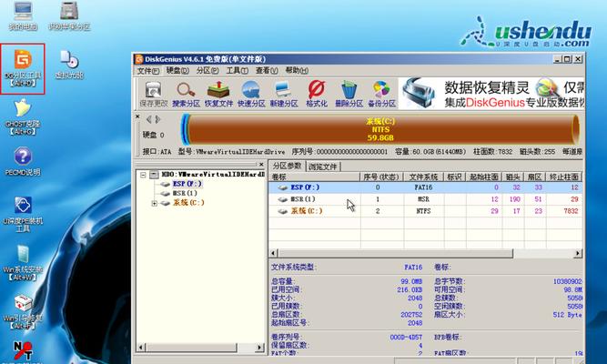Open the GHOST克隆 desktop icon
Image resolution: width=607 pixels, height=364 pixels.
coord(23,117)
